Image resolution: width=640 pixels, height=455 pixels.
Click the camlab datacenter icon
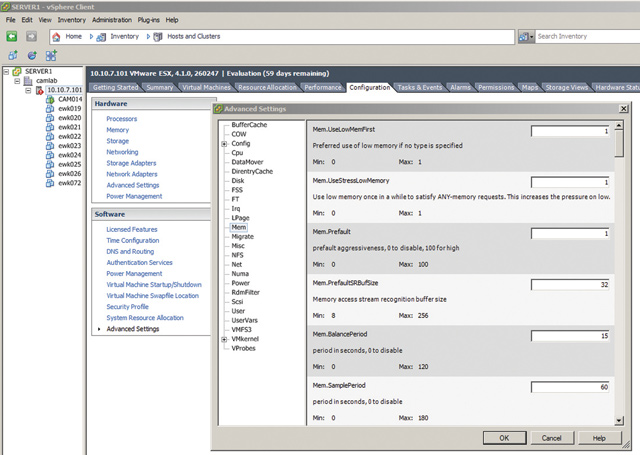tap(28, 81)
